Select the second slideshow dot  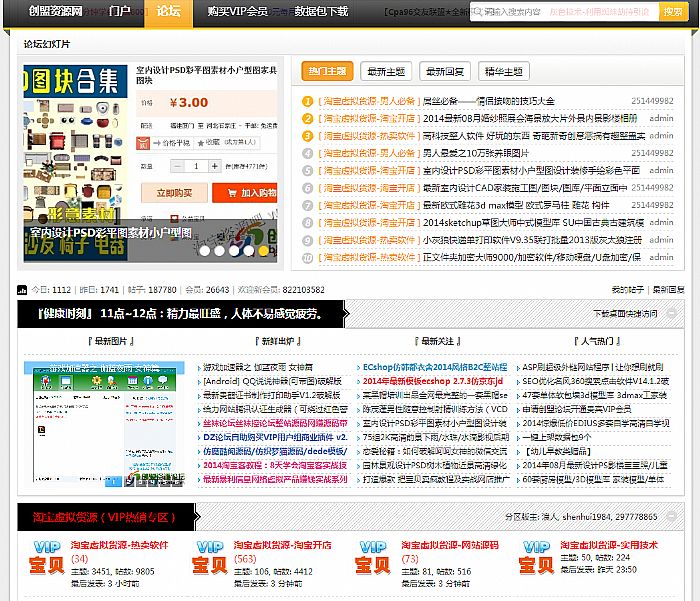pos(220,251)
